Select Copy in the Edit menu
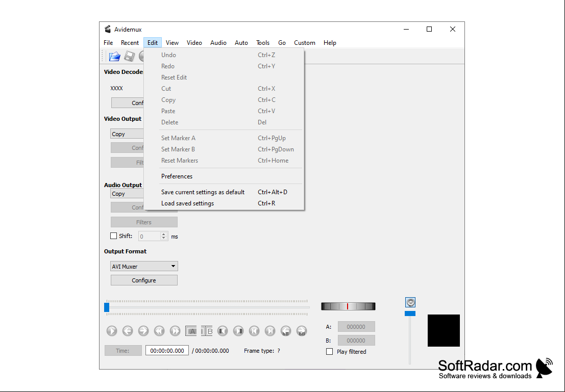565x392 pixels. 224,100
